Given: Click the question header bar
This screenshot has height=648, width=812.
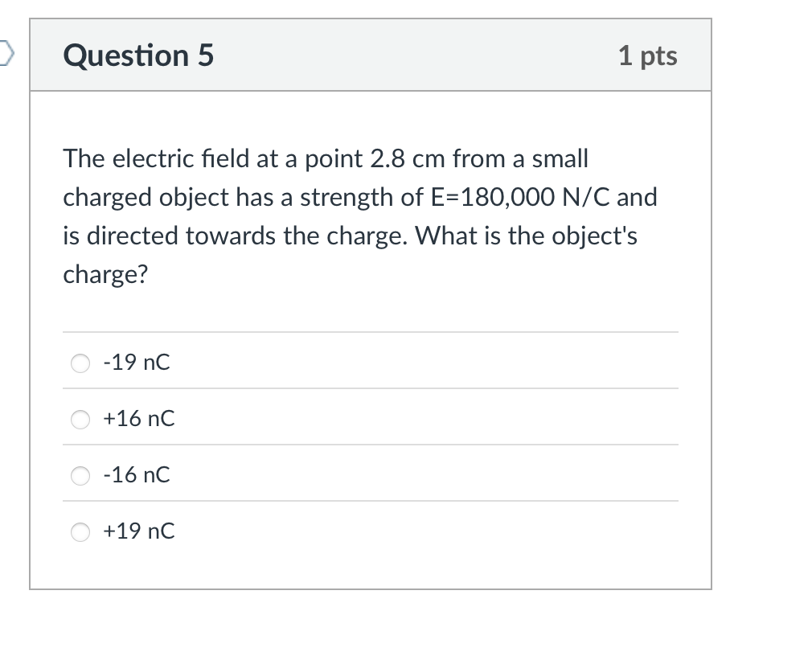Looking at the screenshot, I should click(402, 55).
